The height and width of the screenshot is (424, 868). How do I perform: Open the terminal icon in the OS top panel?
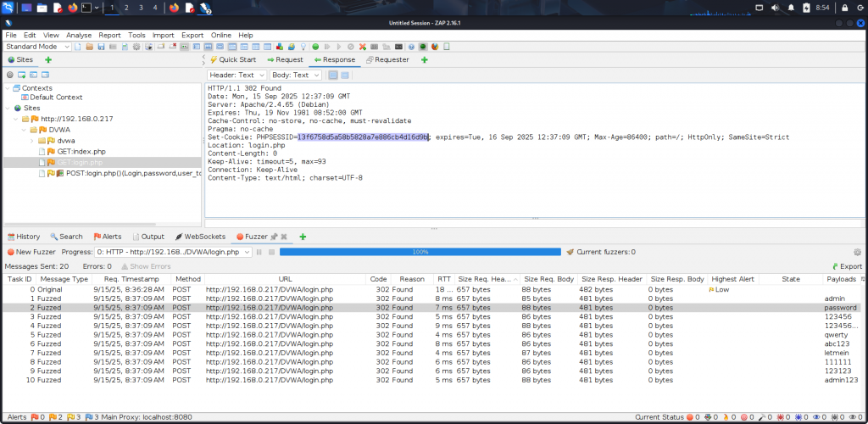click(x=86, y=8)
